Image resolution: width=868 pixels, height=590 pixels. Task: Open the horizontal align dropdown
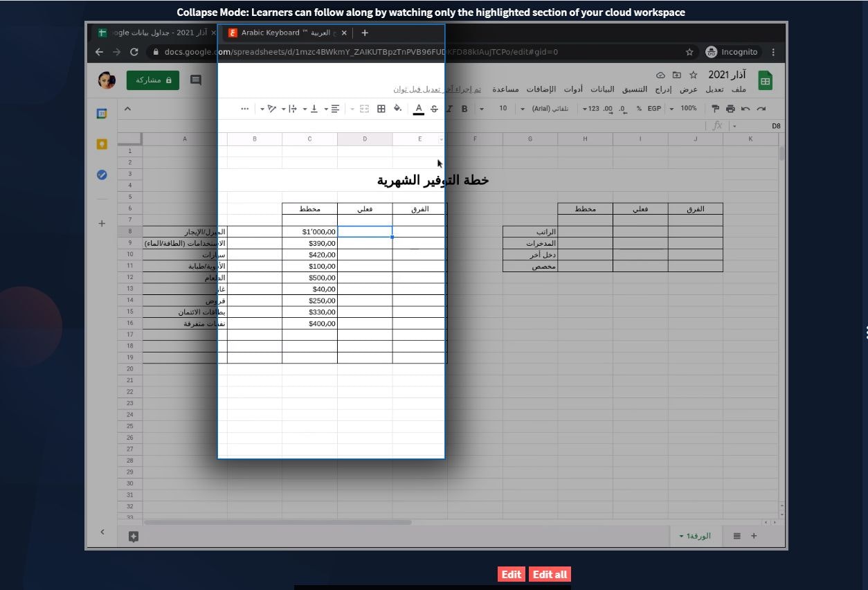tap(332, 109)
